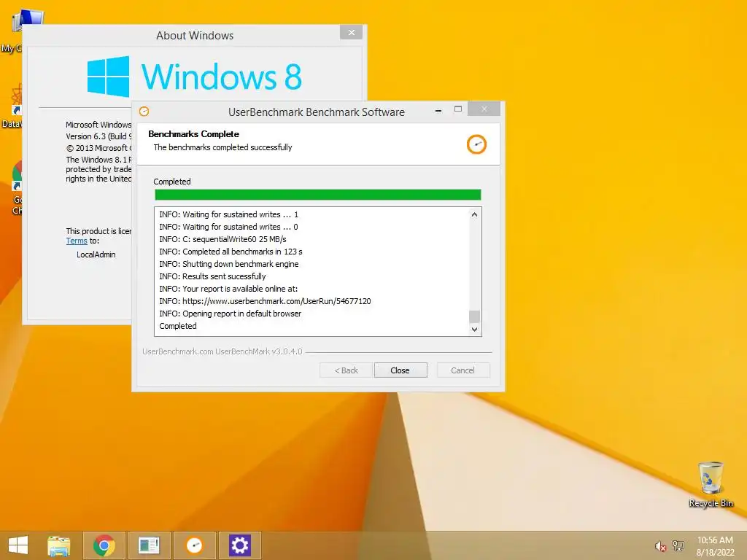Select the 'Results sent sucessfully' log line
Screen dimensions: 747x560
pyautogui.click(x=212, y=276)
